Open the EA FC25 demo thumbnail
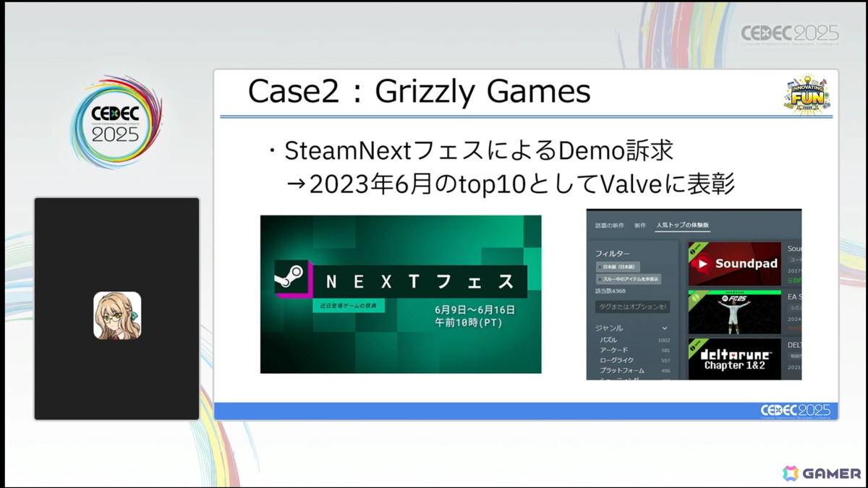This screenshot has width=868, height=488. (x=734, y=312)
